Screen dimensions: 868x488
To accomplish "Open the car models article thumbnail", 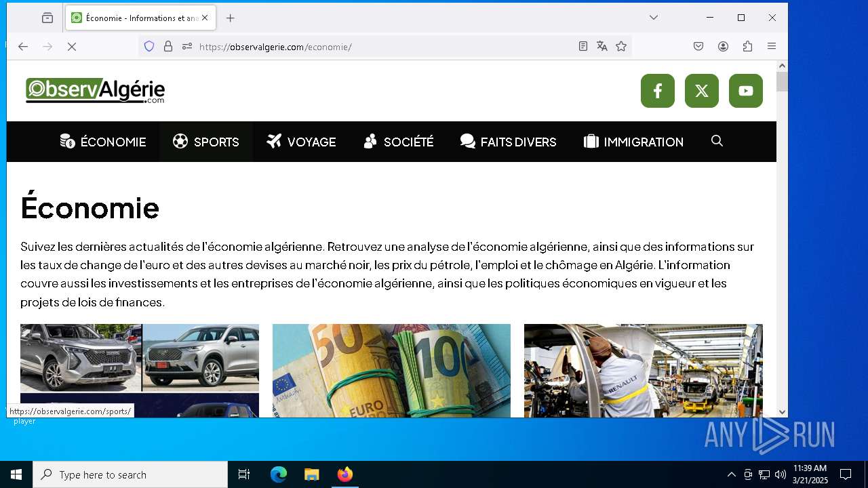I will (x=140, y=371).
